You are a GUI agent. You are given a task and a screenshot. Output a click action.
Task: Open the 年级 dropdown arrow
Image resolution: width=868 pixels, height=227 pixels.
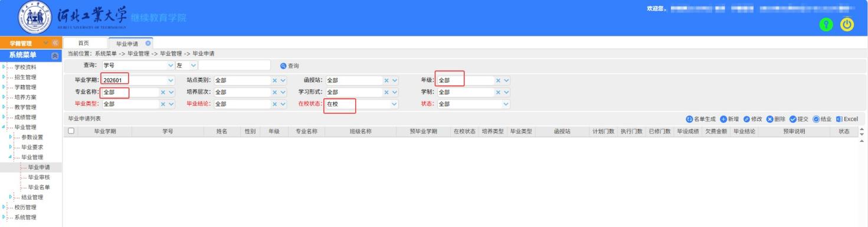[506, 80]
